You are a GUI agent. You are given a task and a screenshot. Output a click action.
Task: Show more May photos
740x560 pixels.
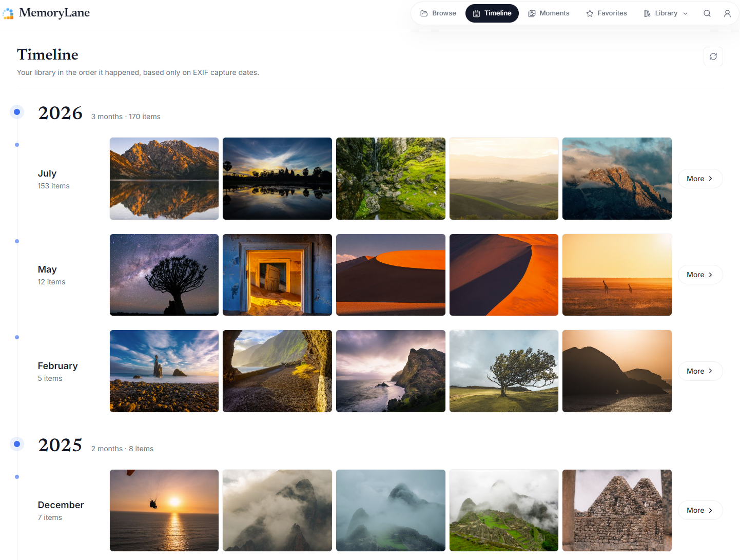[x=700, y=275]
